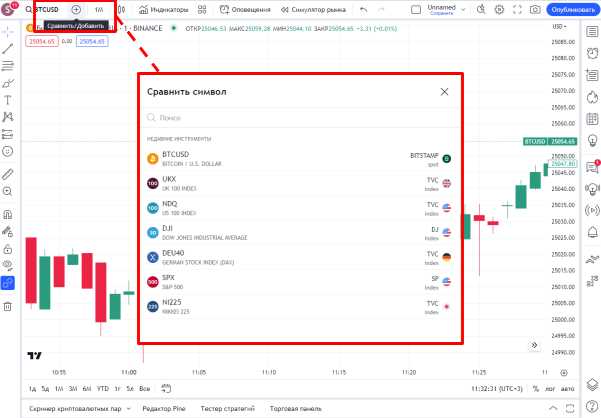This screenshot has width=601, height=418.
Task: Open timezone 11:32:31 (UTC+3) menu
Action: coord(497,388)
